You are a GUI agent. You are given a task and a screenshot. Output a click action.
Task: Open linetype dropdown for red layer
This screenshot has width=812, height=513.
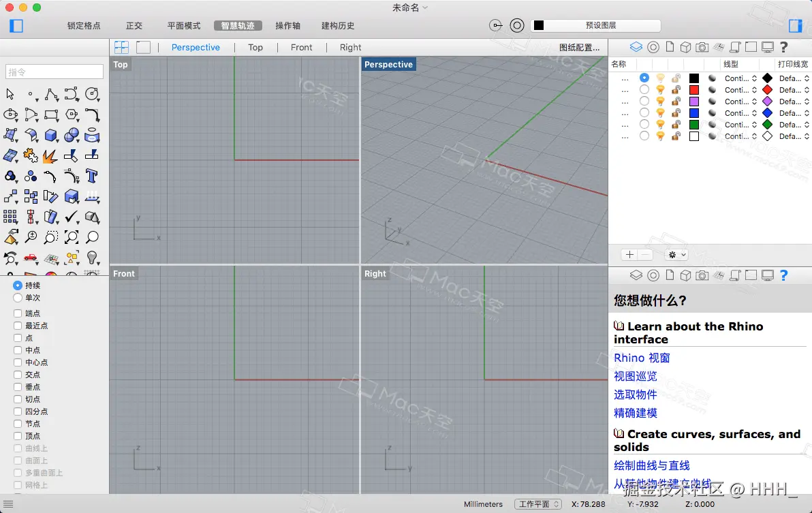click(x=740, y=90)
